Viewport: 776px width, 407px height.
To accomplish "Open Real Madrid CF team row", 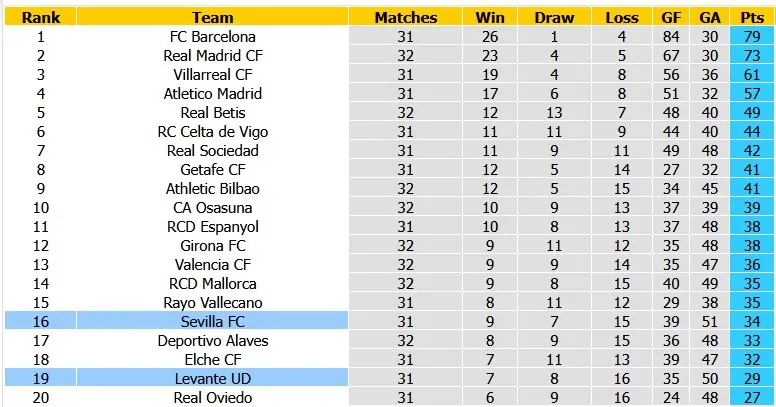I will [213, 55].
